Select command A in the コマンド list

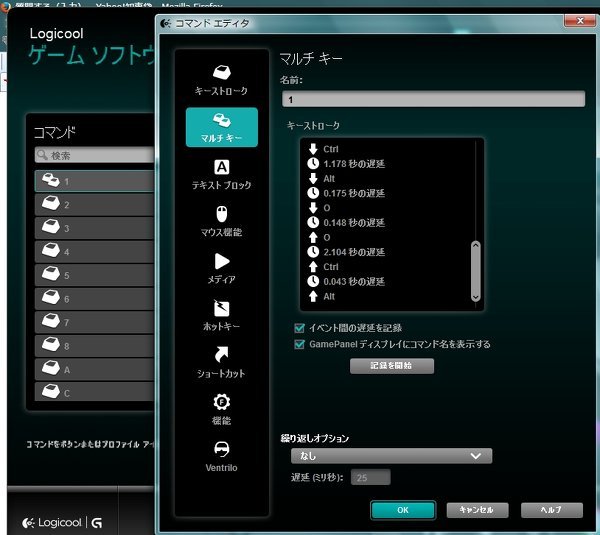tap(95, 369)
